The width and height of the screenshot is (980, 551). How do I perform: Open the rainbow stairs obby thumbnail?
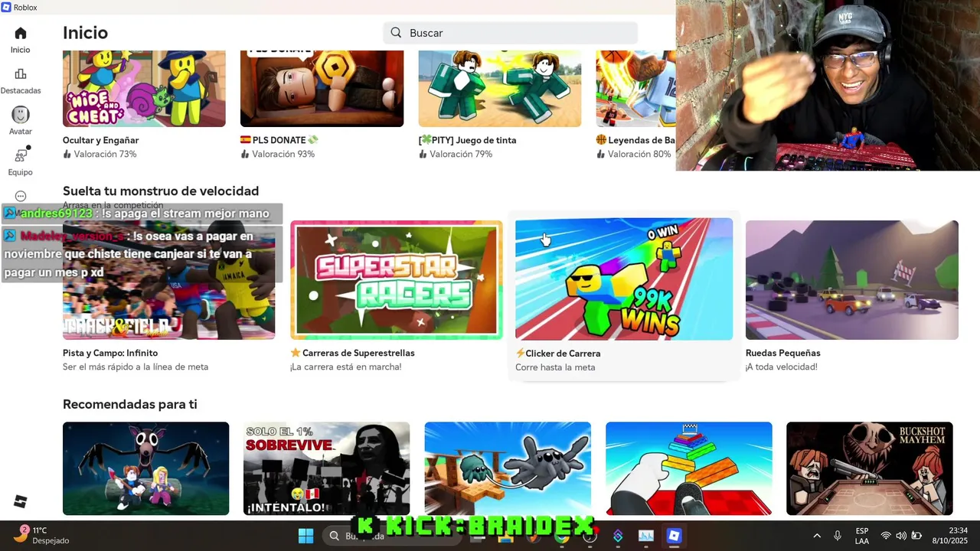(689, 468)
